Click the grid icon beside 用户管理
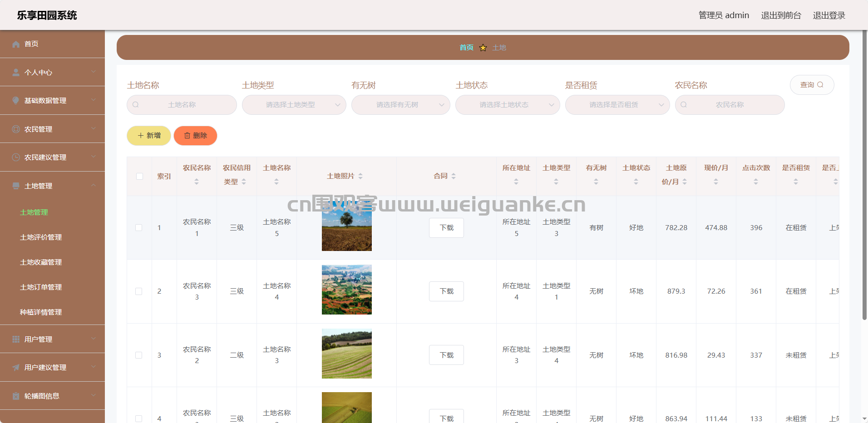The image size is (868, 423). (x=16, y=339)
